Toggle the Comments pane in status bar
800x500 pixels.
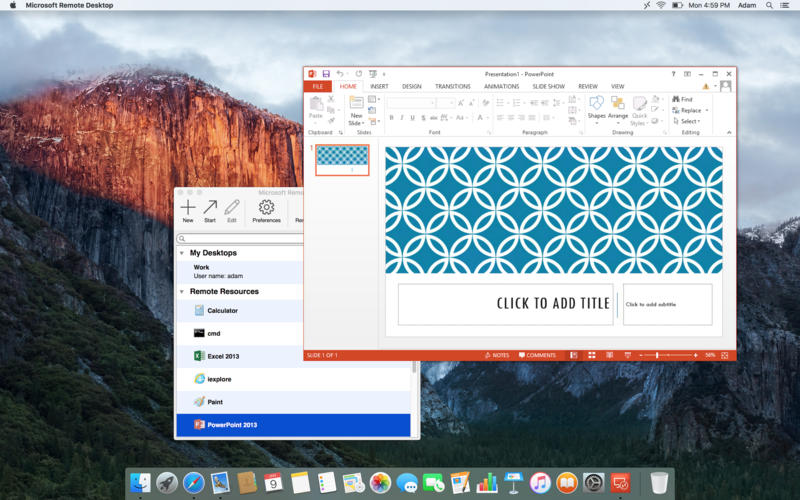(537, 355)
